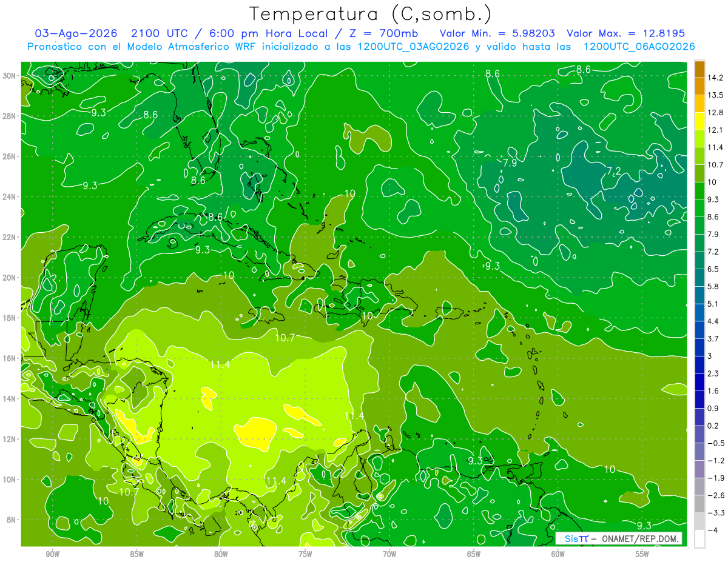Screen dimensions: 728x562
Task: Click the 14N latitude axis label
Action: pyautogui.click(x=10, y=398)
